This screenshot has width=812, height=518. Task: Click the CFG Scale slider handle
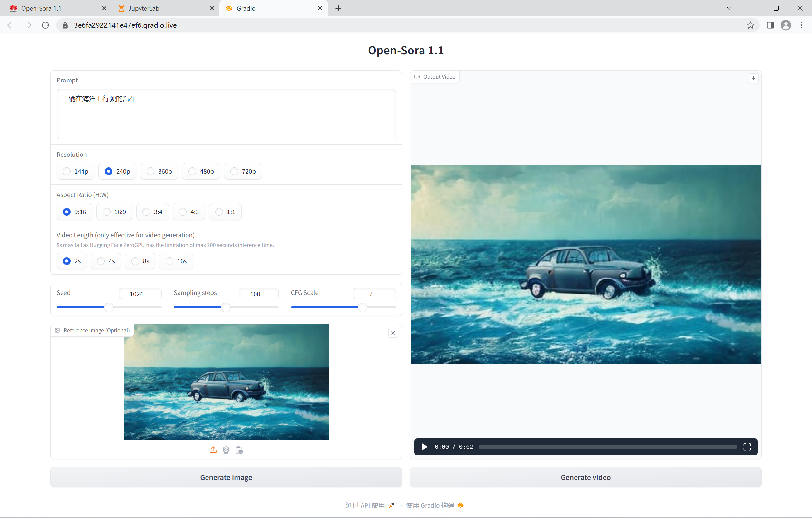tap(362, 307)
